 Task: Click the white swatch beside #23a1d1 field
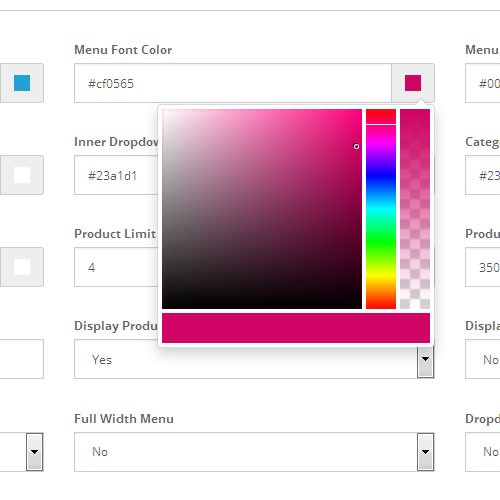pyautogui.click(x=22, y=175)
